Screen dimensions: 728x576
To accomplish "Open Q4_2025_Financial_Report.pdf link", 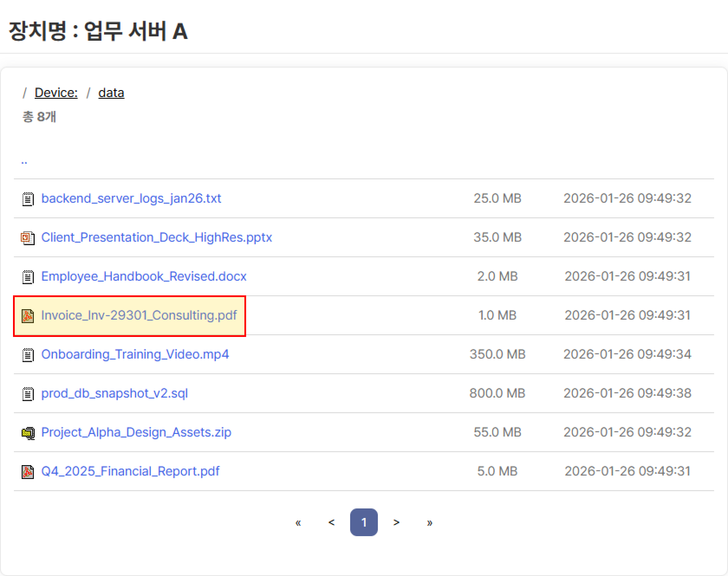I will (130, 471).
